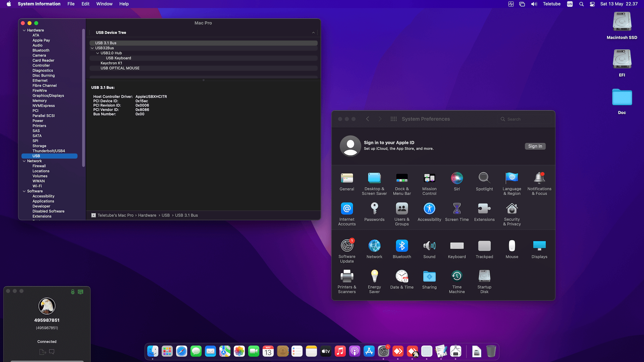This screenshot has width=644, height=362.
Task: Click in System Preferences search field
Action: (525, 119)
